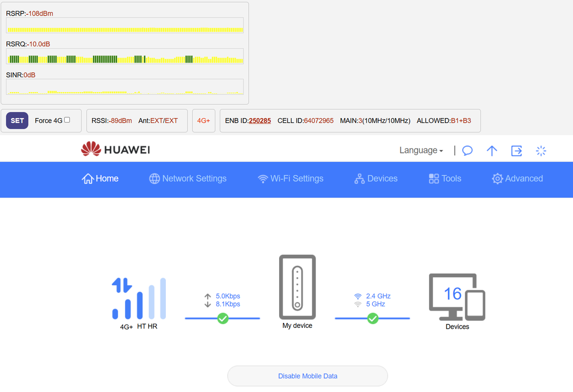Click the 4G+ signal strength bars icon
The image size is (573, 392).
point(139,298)
